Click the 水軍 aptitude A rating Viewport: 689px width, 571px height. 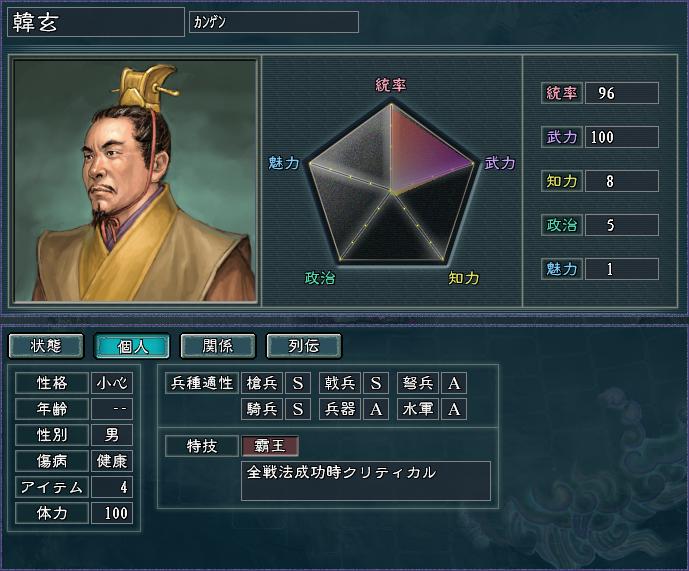(x=454, y=409)
